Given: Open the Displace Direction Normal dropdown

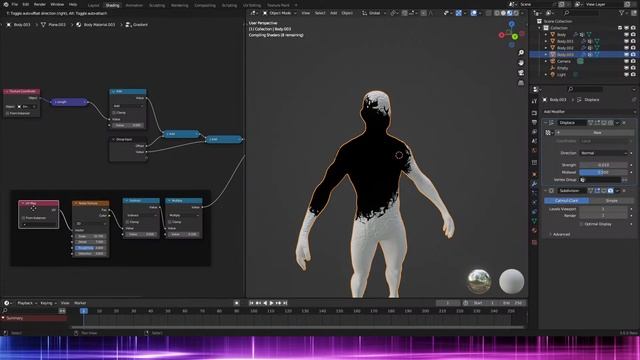Looking at the screenshot, I should point(603,153).
